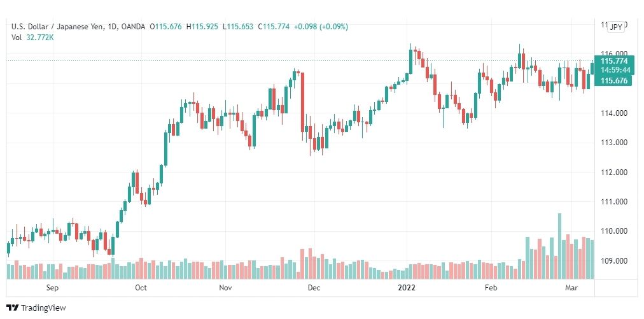Open the JPY currency selector
The image size is (644, 319).
pos(617,27)
